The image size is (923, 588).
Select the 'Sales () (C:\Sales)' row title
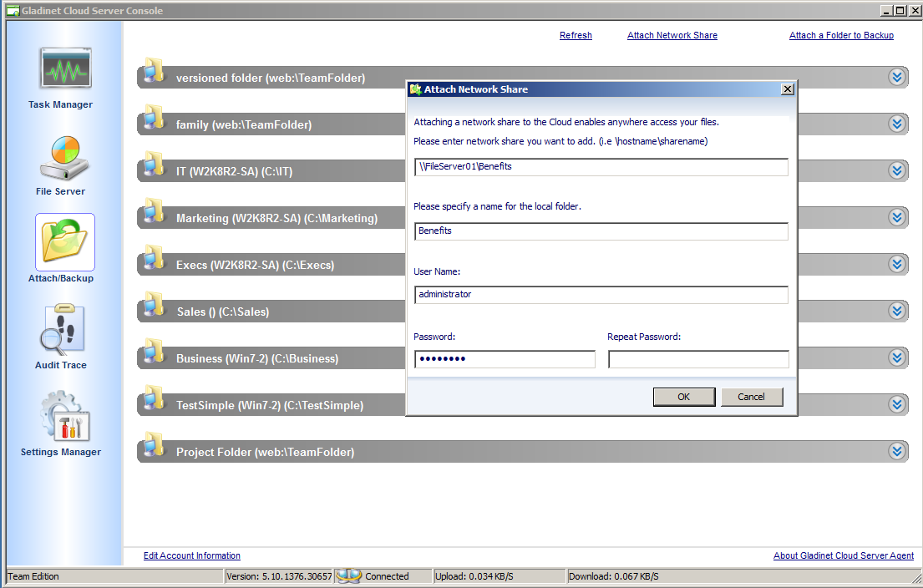tap(223, 312)
